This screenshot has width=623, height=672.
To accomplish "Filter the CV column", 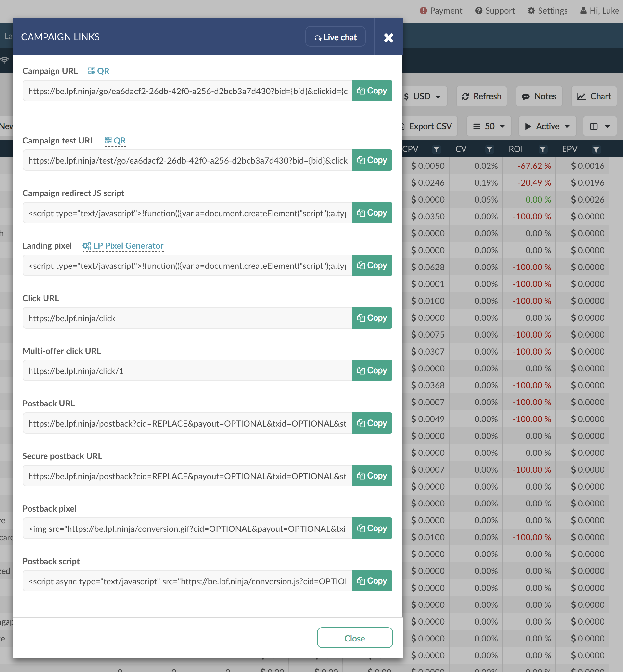I will pos(489,149).
